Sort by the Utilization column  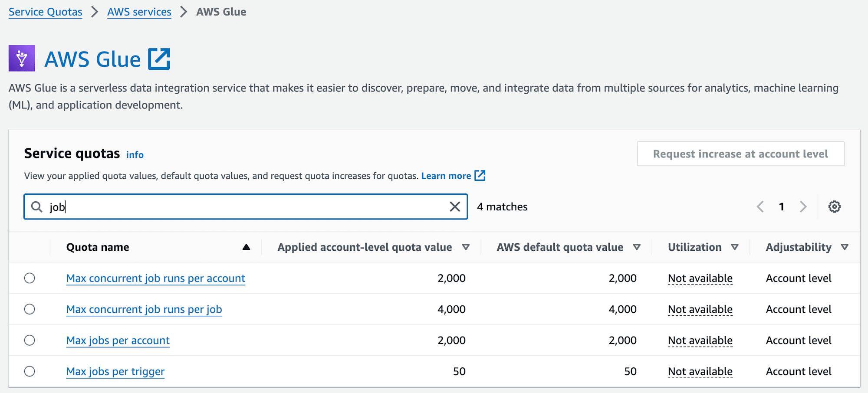click(734, 247)
